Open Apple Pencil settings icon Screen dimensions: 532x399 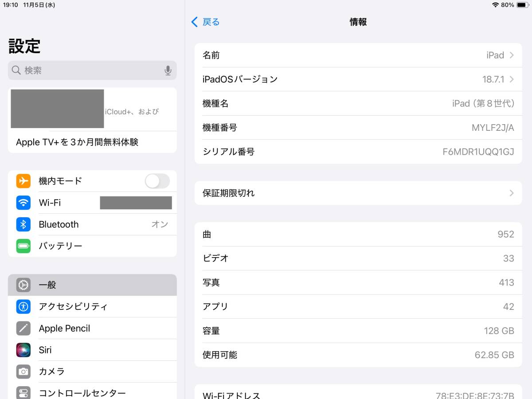click(23, 328)
